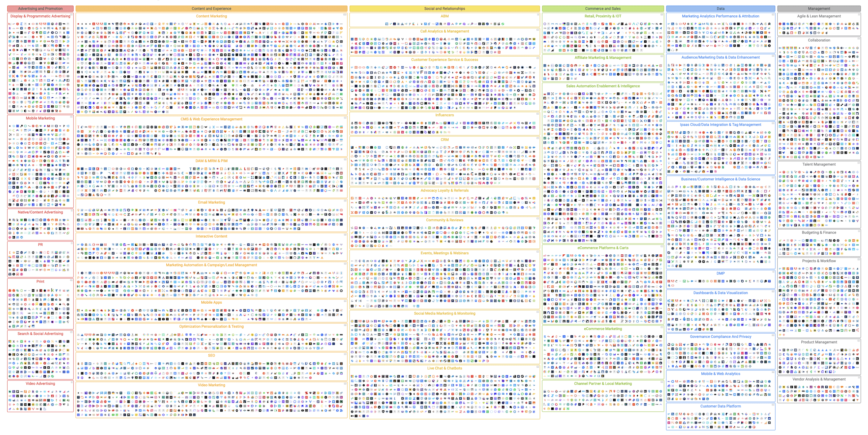
Task: Click the gray Management category header bar
Action: point(819,8)
